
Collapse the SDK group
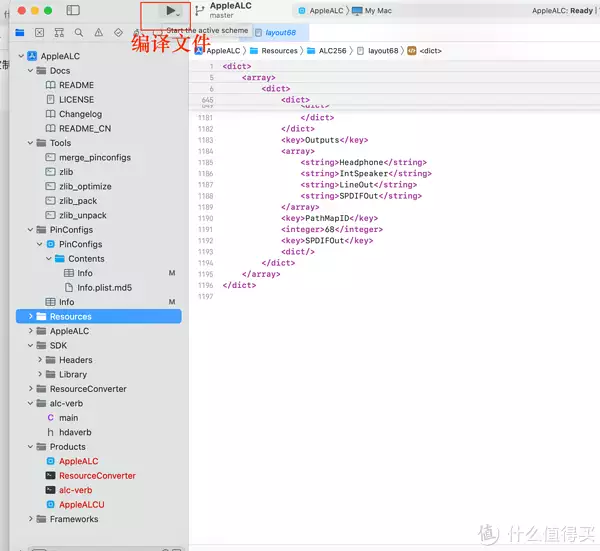coord(30,346)
